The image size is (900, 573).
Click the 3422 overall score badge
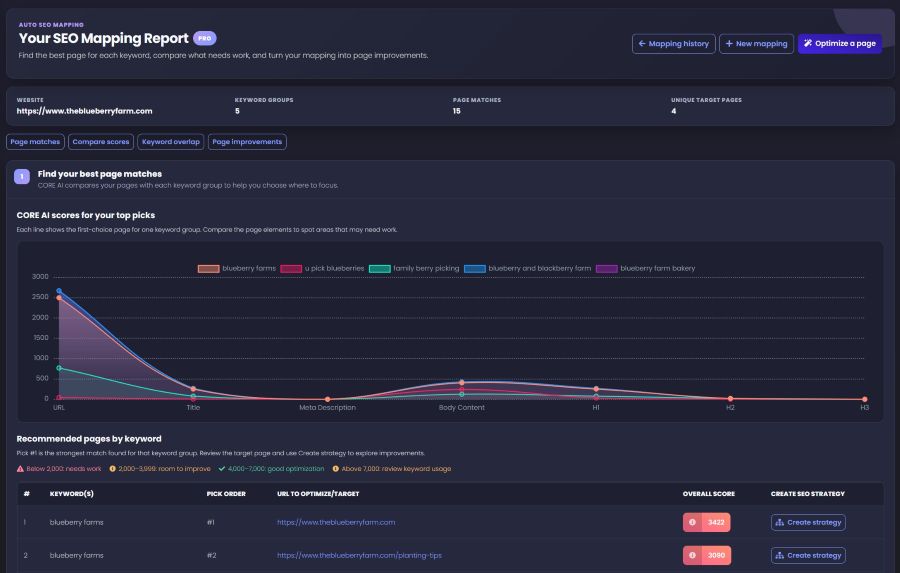point(707,522)
